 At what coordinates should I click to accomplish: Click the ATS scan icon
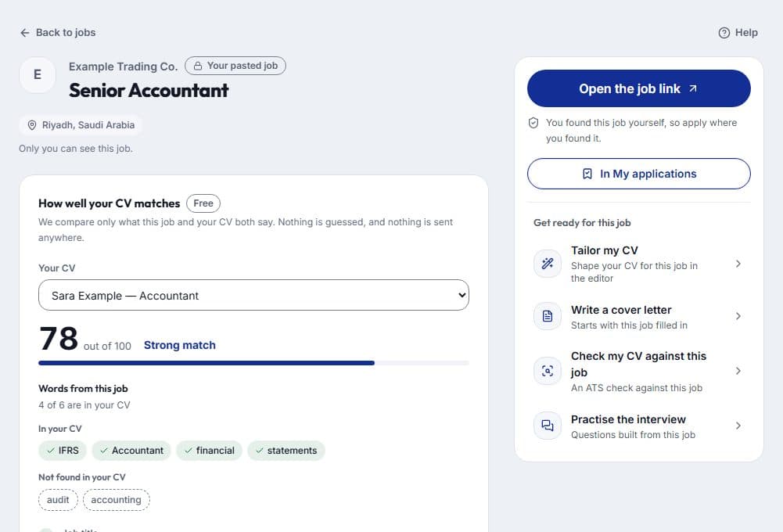(548, 371)
